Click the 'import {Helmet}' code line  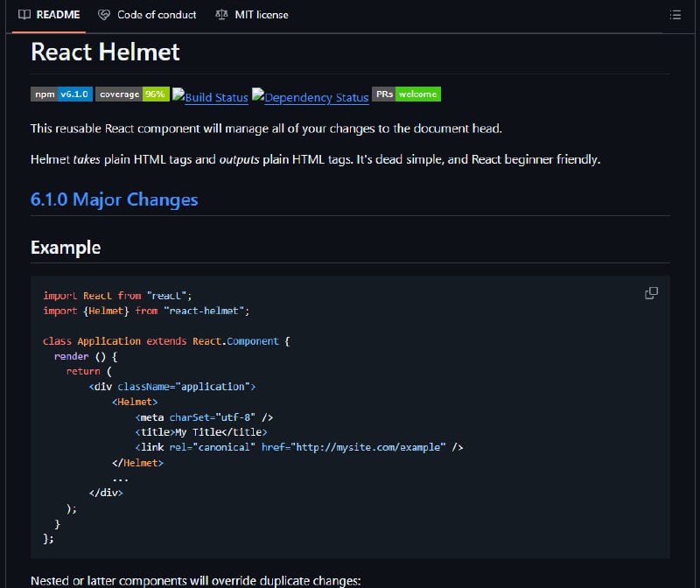pyautogui.click(x=146, y=311)
